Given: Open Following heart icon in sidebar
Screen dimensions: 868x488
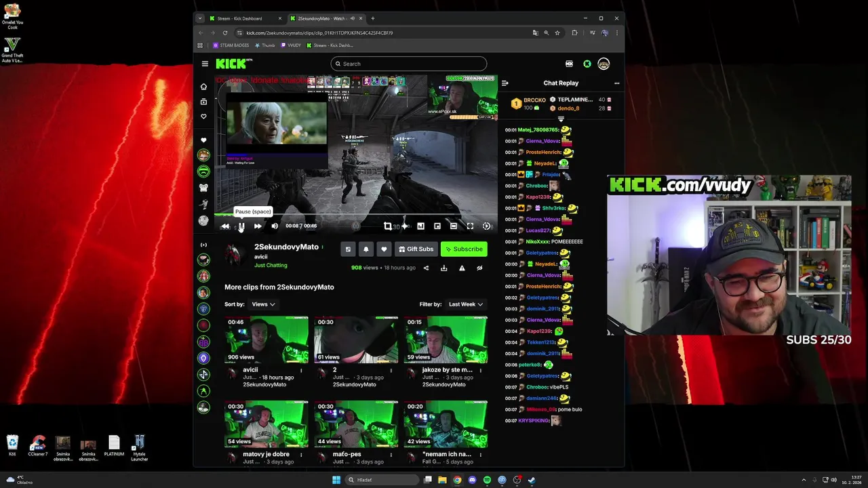Looking at the screenshot, I should point(203,117).
